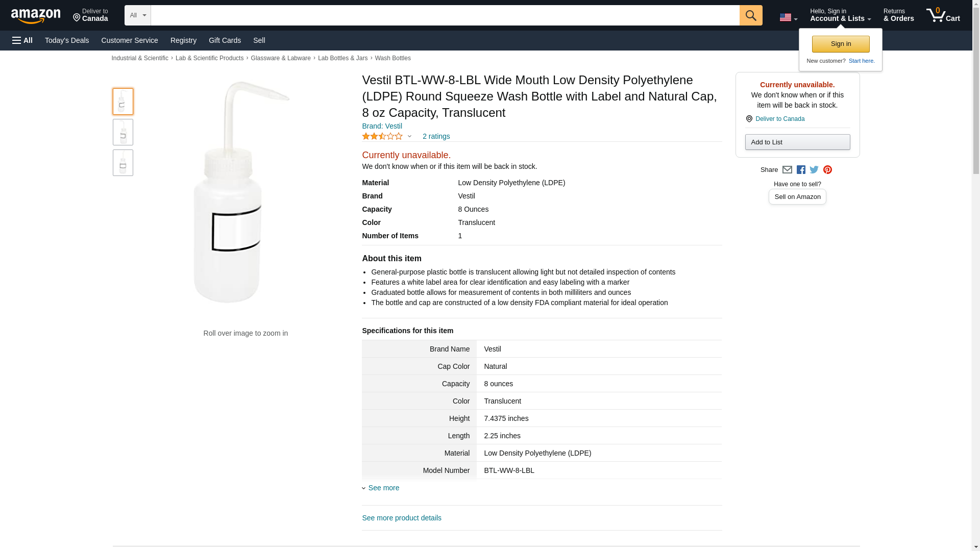Share via email envelope icon
Image resolution: width=980 pixels, height=551 pixels.
pyautogui.click(x=787, y=170)
